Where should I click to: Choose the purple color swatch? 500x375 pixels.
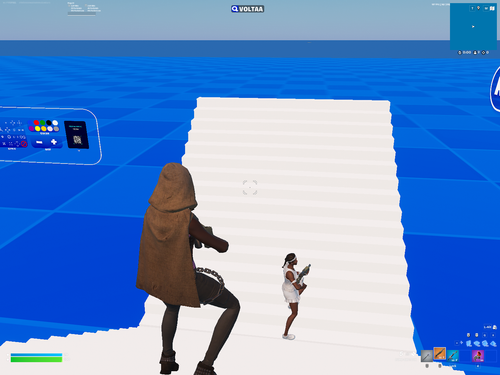[x=31, y=129]
